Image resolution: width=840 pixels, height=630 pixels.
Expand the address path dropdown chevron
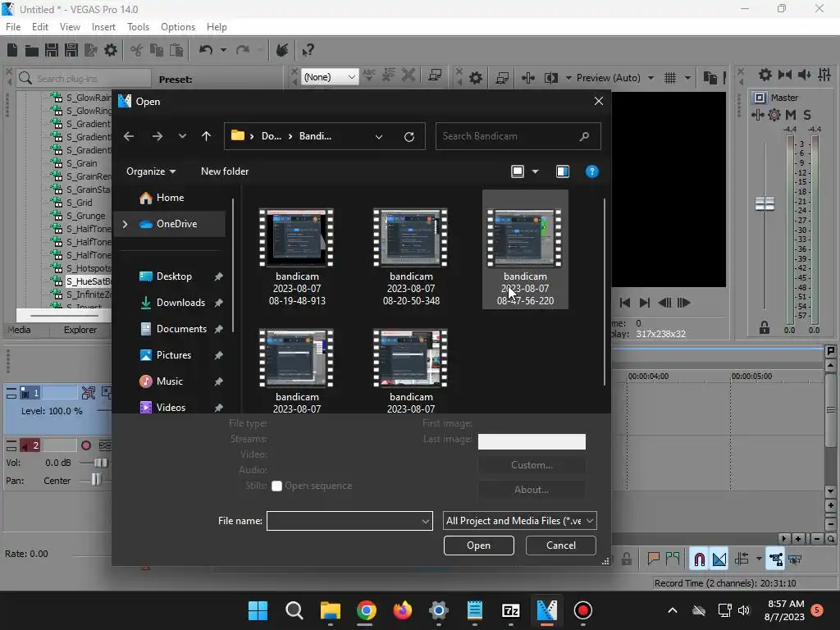[379, 137]
